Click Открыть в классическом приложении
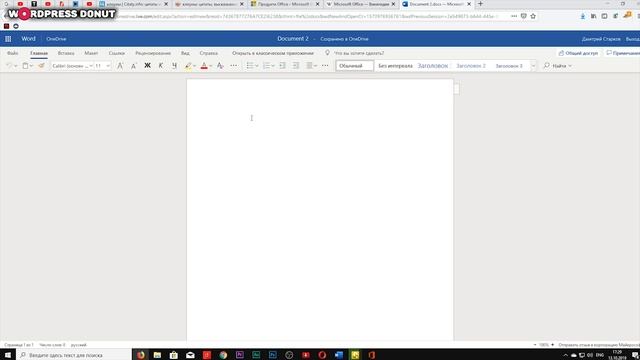This screenshot has height=360, width=640. point(273,53)
